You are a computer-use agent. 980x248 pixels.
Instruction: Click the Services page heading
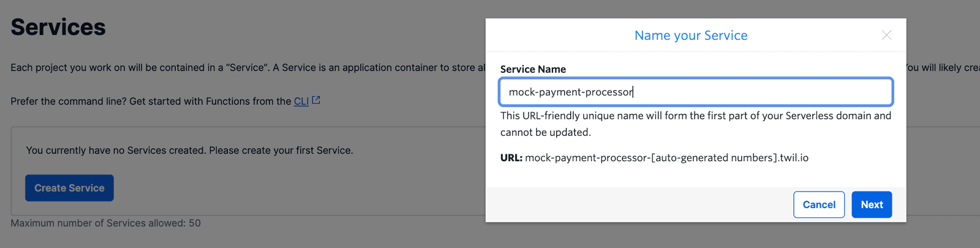(58, 27)
